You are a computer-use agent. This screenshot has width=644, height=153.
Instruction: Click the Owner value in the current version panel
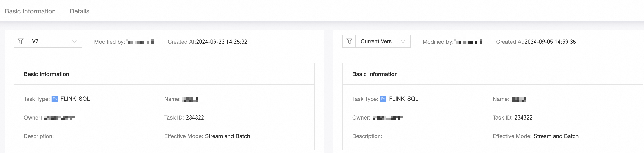pyautogui.click(x=387, y=118)
